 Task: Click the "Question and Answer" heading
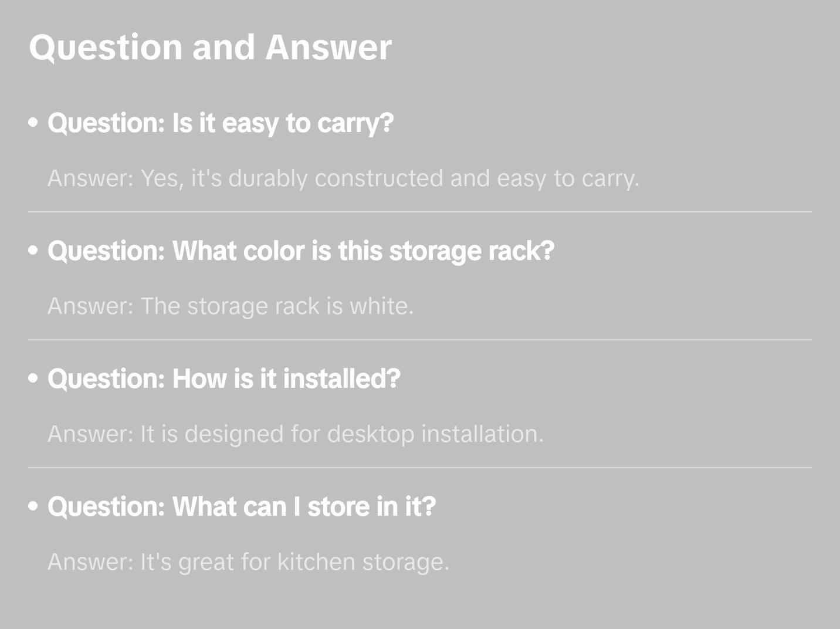[x=210, y=47]
